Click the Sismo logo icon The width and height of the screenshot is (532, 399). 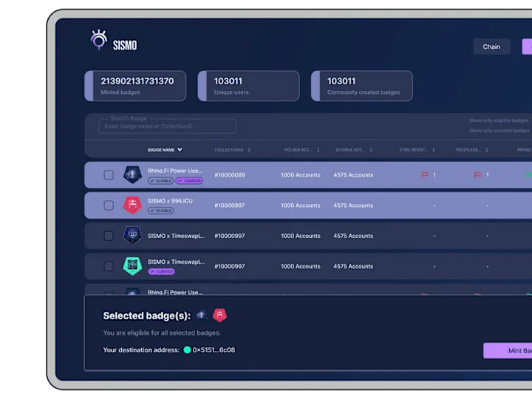(99, 40)
